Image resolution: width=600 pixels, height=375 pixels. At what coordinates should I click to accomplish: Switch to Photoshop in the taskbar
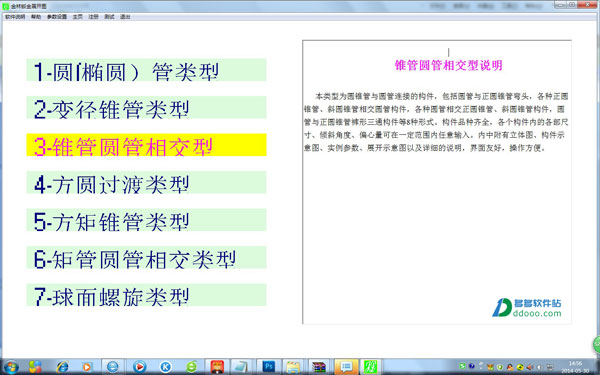pos(269,367)
